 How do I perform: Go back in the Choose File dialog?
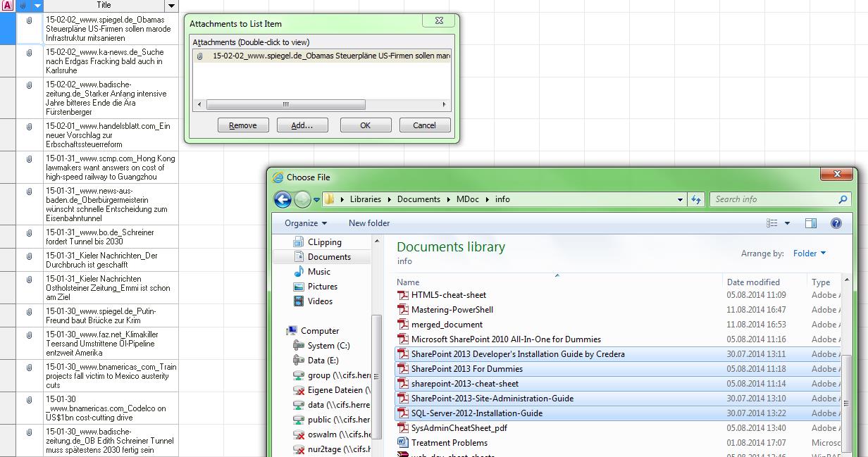coord(283,199)
